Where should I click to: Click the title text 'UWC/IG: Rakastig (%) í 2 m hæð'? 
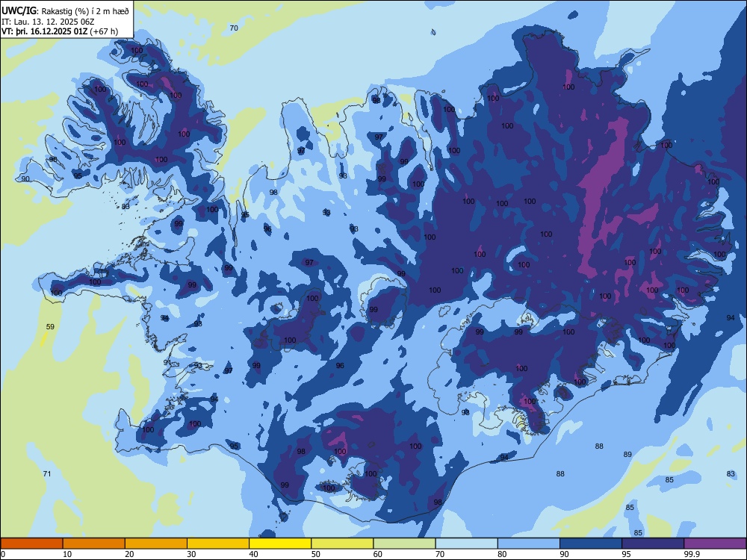coord(65,11)
